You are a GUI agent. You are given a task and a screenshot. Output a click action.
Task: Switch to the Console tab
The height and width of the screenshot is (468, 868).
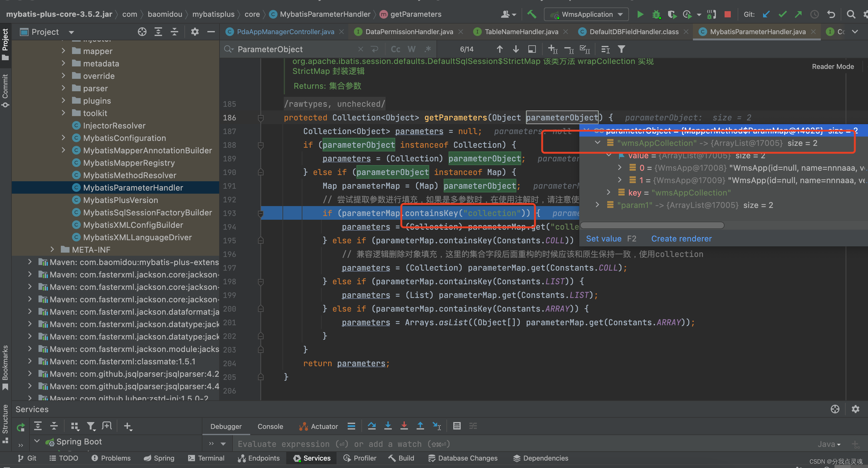click(x=270, y=426)
